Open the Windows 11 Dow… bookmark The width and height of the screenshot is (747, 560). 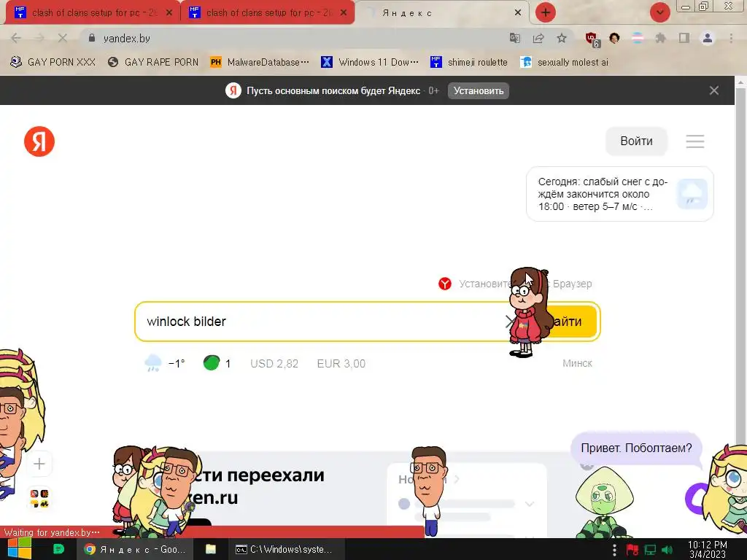(370, 63)
